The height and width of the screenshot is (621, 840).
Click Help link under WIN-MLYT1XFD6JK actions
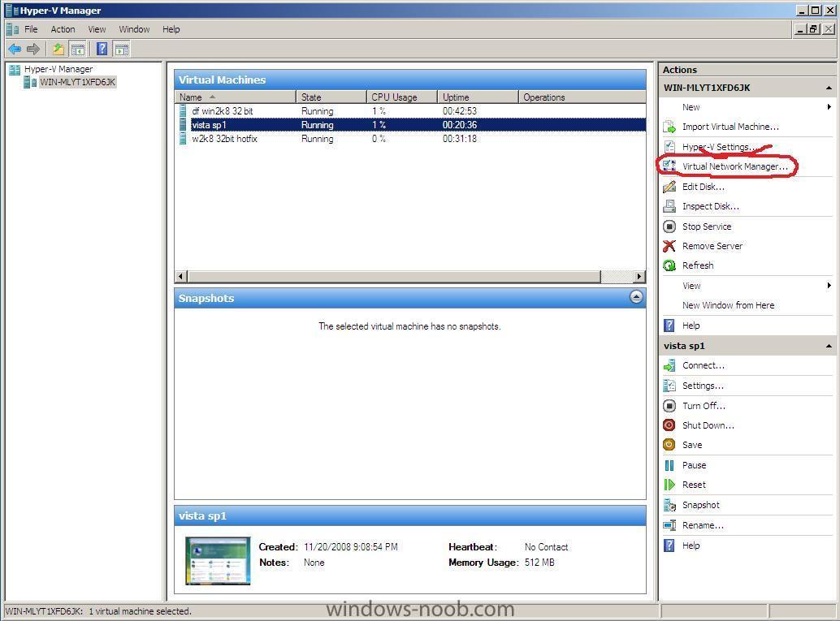pos(691,326)
